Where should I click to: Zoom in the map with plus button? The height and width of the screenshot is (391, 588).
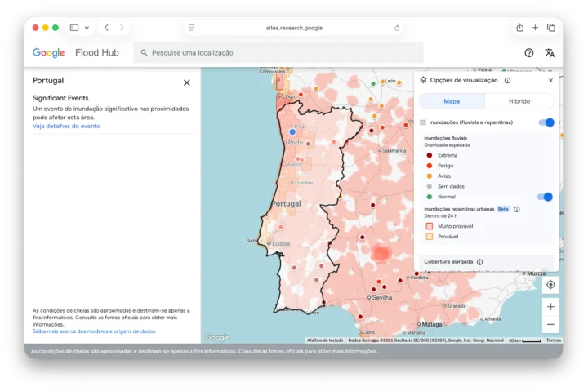click(x=550, y=307)
